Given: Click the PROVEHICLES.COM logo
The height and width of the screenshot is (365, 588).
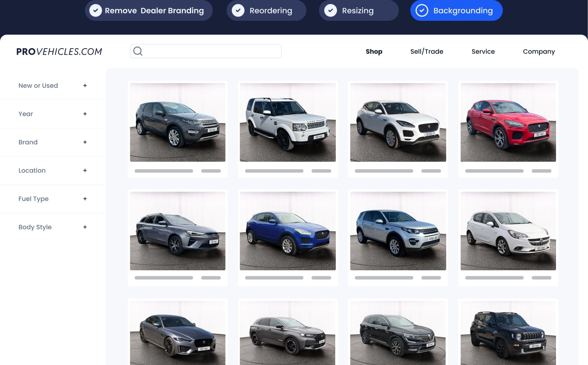Looking at the screenshot, I should point(59,52).
